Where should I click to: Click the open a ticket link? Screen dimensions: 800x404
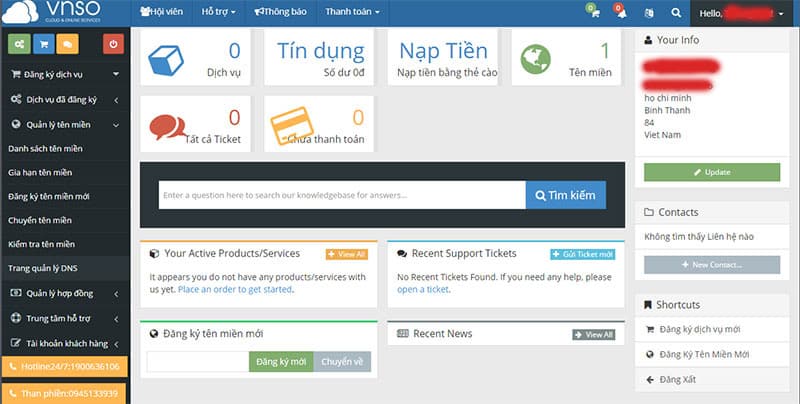423,289
